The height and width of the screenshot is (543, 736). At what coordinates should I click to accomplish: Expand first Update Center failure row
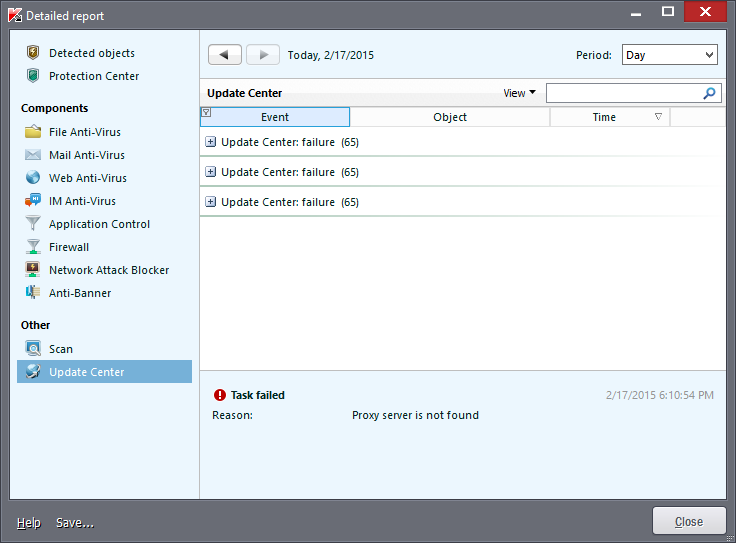click(x=211, y=142)
